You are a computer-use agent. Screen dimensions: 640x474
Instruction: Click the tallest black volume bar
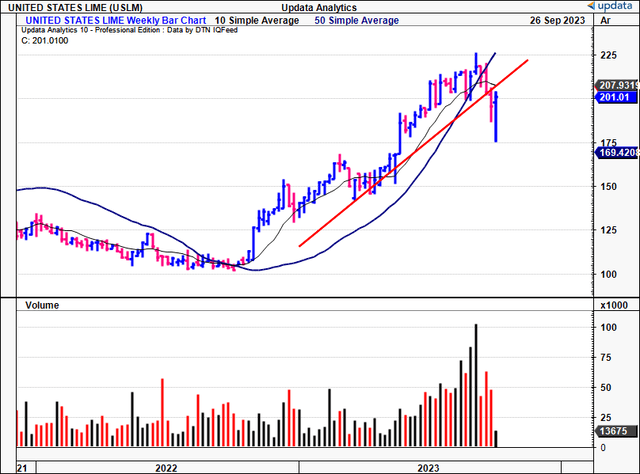pyautogui.click(x=476, y=385)
